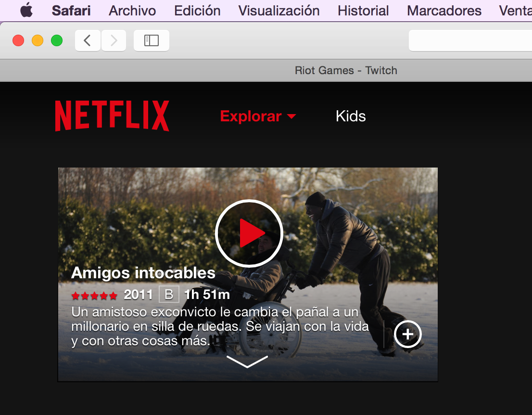Click the 1h 51m duration
532x415 pixels.
pyautogui.click(x=207, y=295)
